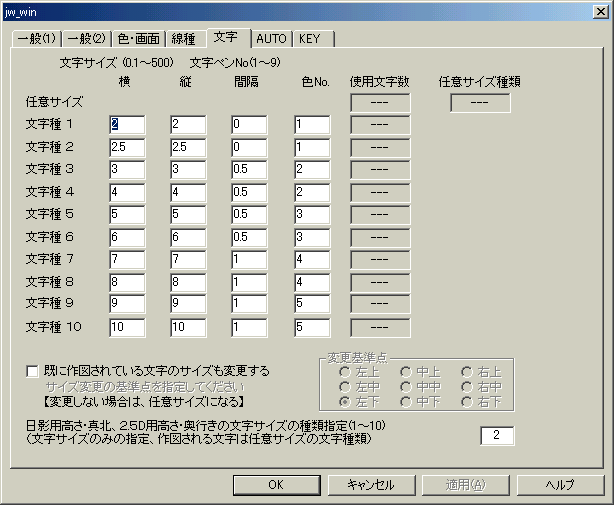Click the 適用(A) button
This screenshot has width=614, height=505.
(x=466, y=485)
